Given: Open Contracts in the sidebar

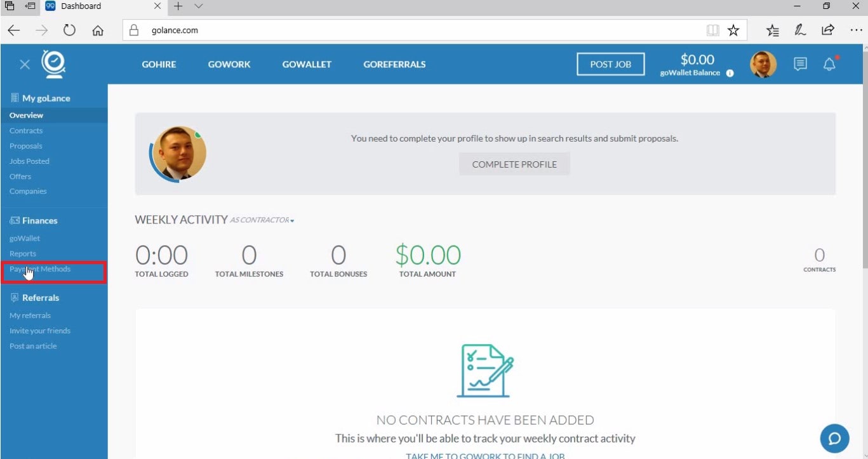Looking at the screenshot, I should click(x=26, y=131).
